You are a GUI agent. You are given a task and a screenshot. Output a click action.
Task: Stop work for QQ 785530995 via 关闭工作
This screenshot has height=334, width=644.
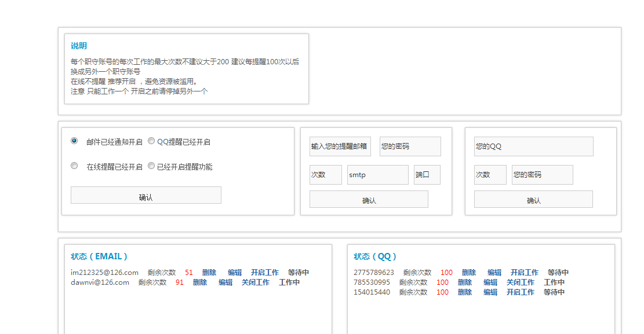(x=520, y=282)
